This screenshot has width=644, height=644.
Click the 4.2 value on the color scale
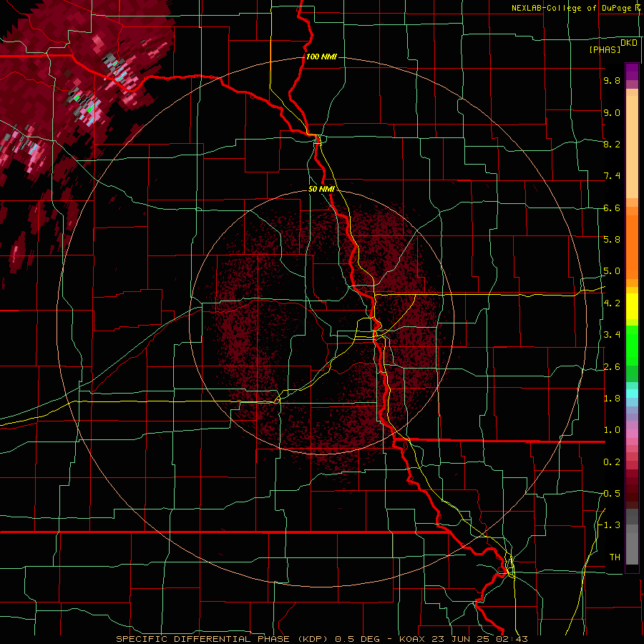pos(612,303)
